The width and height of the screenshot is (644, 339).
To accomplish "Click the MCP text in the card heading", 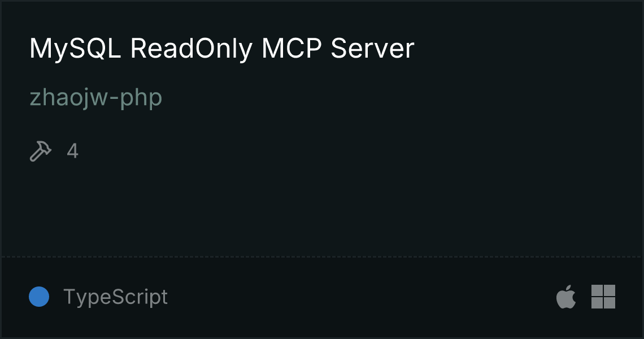I will coord(291,49).
